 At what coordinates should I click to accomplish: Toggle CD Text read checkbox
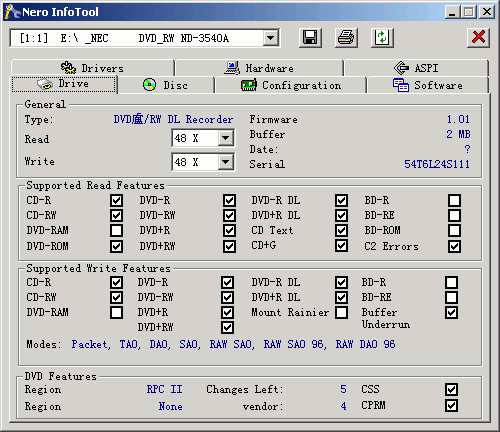341,230
